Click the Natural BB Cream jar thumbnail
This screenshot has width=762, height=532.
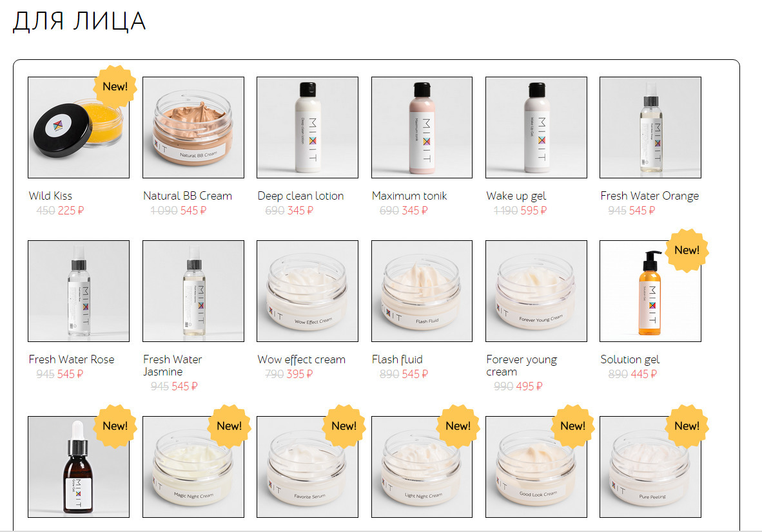point(193,128)
